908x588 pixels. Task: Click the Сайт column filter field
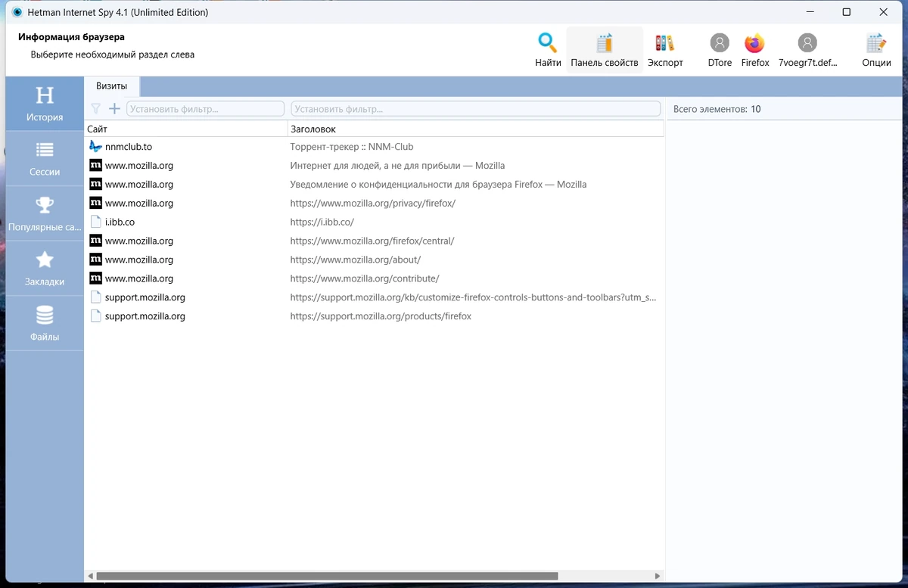tap(205, 109)
